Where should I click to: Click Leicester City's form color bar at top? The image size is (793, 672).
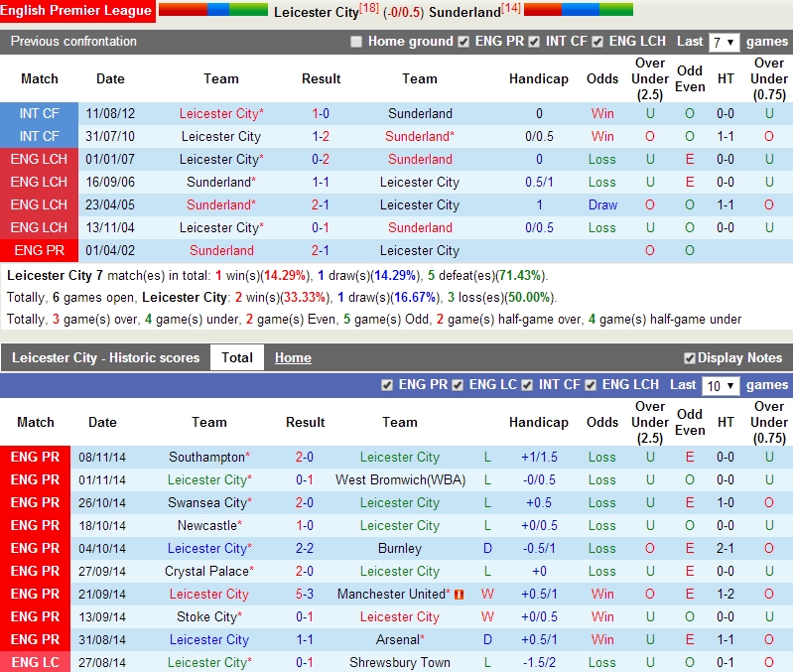[213, 9]
